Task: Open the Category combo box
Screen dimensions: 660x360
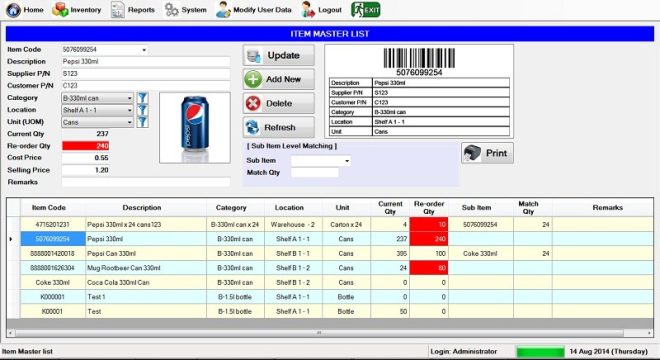Action: (x=97, y=98)
